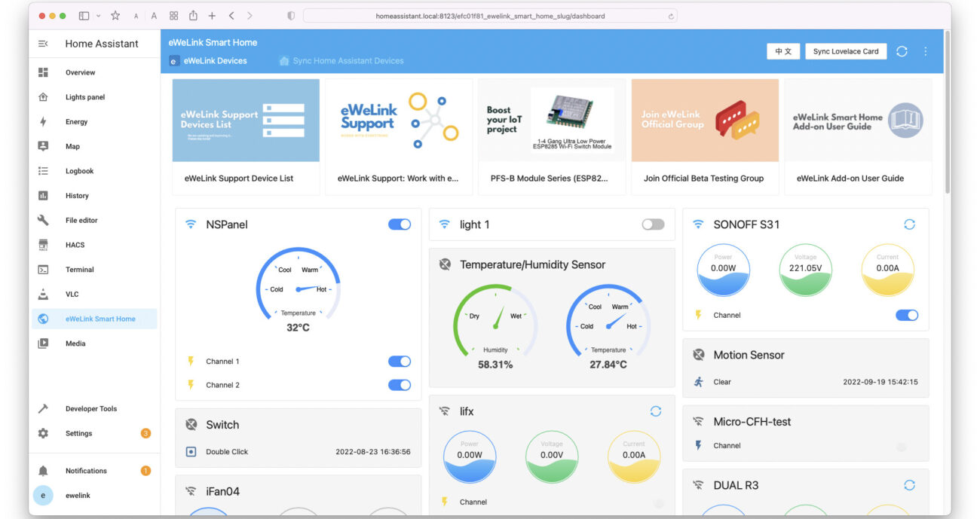Add new tab with plus icon
Screen dimensions: 980x519
(212, 16)
